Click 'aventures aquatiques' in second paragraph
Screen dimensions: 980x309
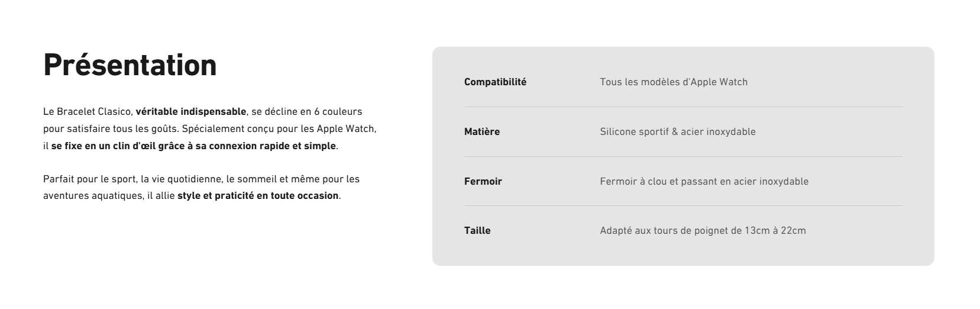tap(93, 195)
